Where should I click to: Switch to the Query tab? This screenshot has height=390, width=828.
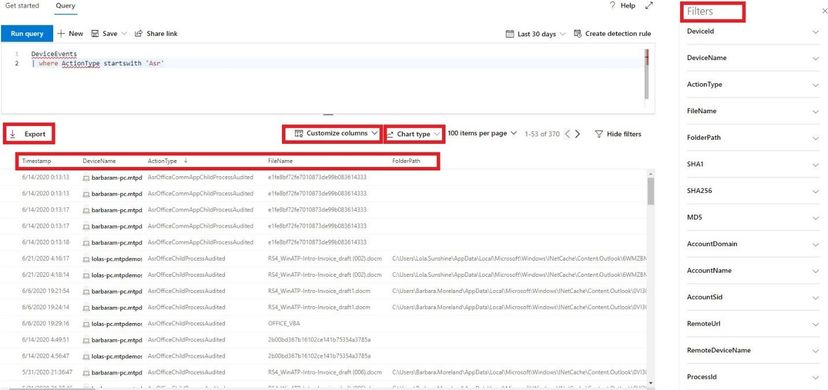tap(65, 6)
